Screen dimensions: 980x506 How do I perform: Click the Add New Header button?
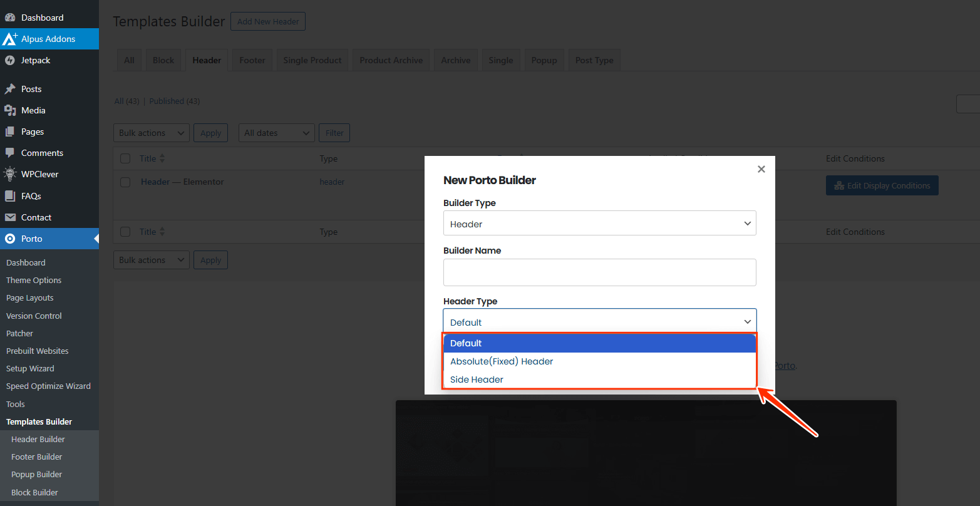click(268, 21)
